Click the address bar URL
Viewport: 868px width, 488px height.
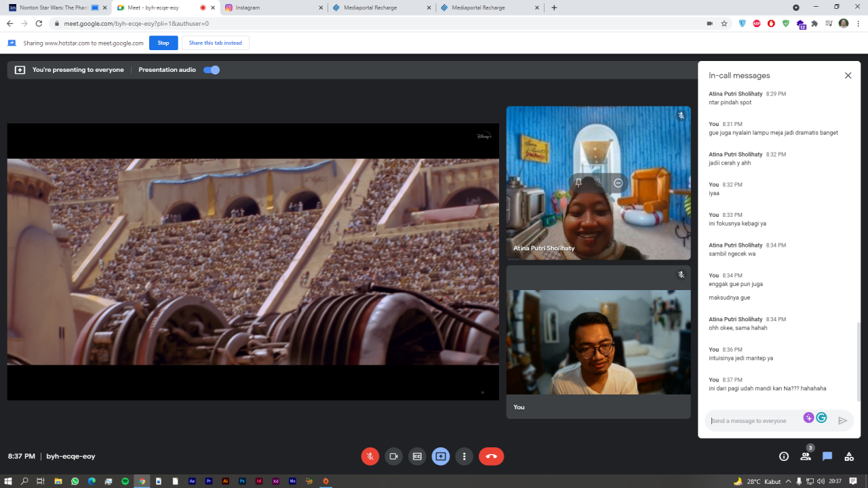[136, 23]
